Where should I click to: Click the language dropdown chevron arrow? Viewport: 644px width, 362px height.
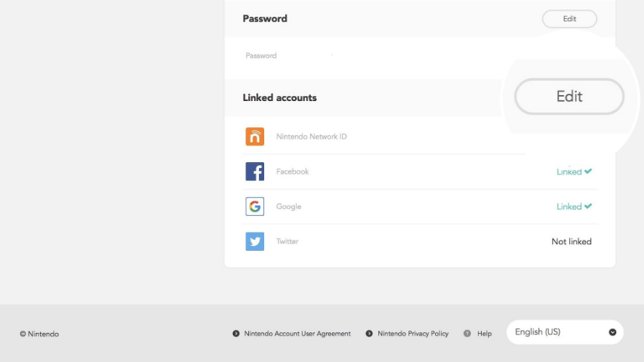coord(613,332)
